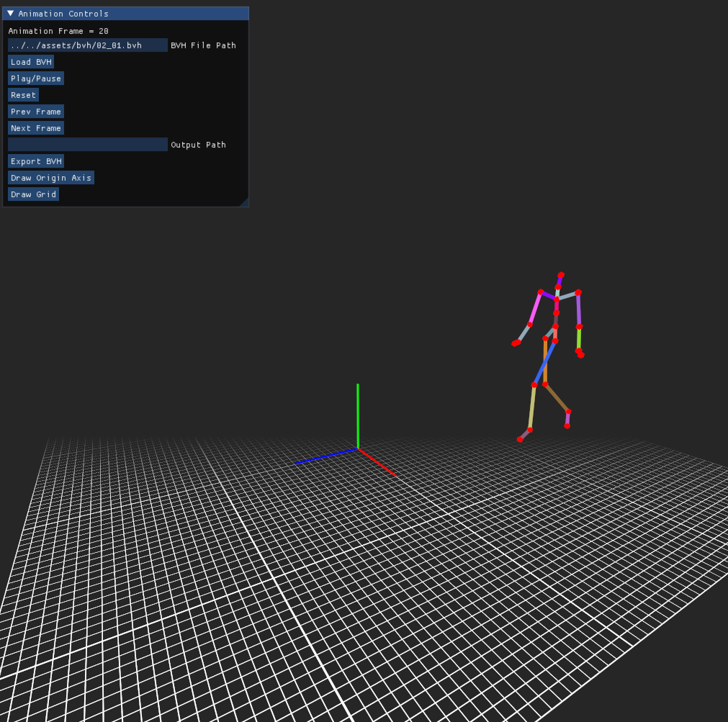Click the skeleton's head joint
728x722 pixels.
[561, 275]
